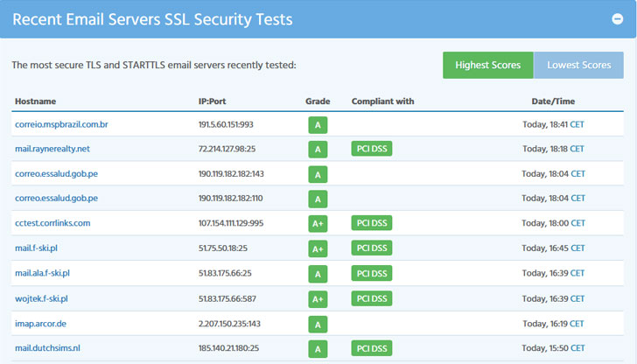Click the Hostname column header
Viewport: 637px width, 364px height.
coord(34,101)
